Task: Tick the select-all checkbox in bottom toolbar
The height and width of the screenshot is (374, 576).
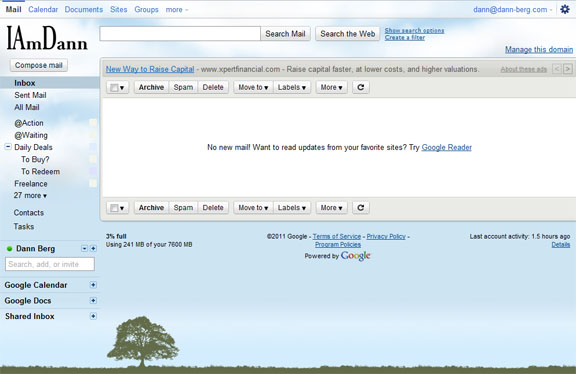Action: coord(114,208)
